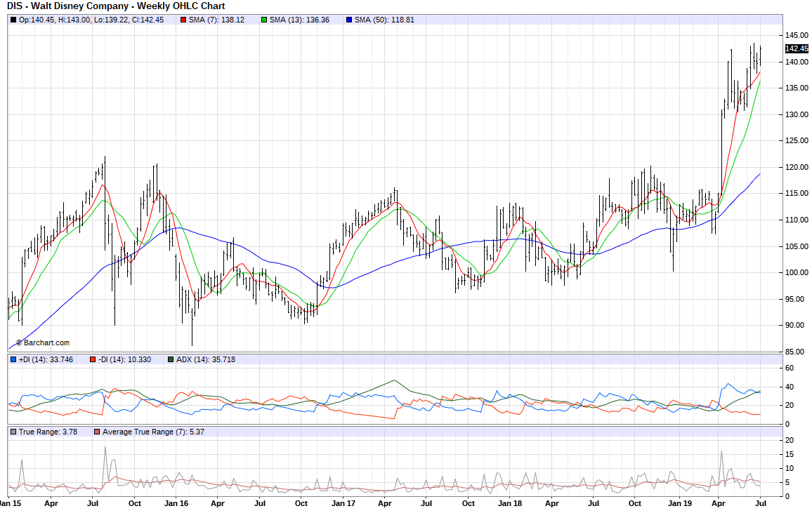Click the 20 label on the ADX panel axis
This screenshot has height=525, width=812.
point(790,406)
